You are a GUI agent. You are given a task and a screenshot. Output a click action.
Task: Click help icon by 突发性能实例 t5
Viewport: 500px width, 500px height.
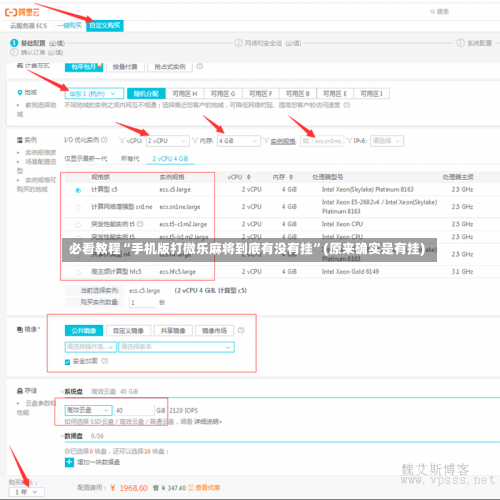(140, 224)
